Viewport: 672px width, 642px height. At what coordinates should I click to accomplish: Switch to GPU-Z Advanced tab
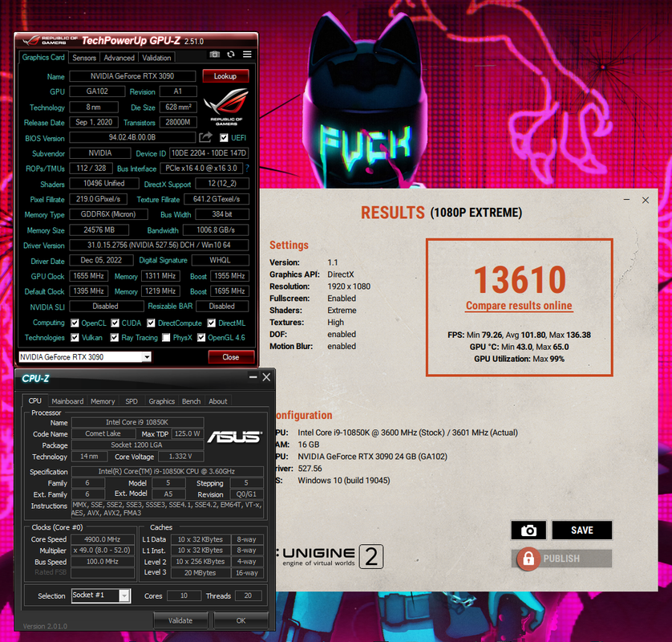(x=119, y=58)
